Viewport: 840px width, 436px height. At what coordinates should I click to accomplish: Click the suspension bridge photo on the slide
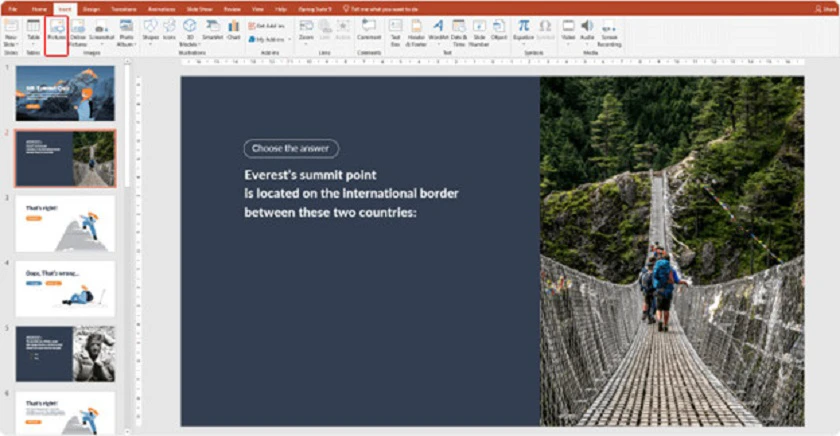point(672,251)
